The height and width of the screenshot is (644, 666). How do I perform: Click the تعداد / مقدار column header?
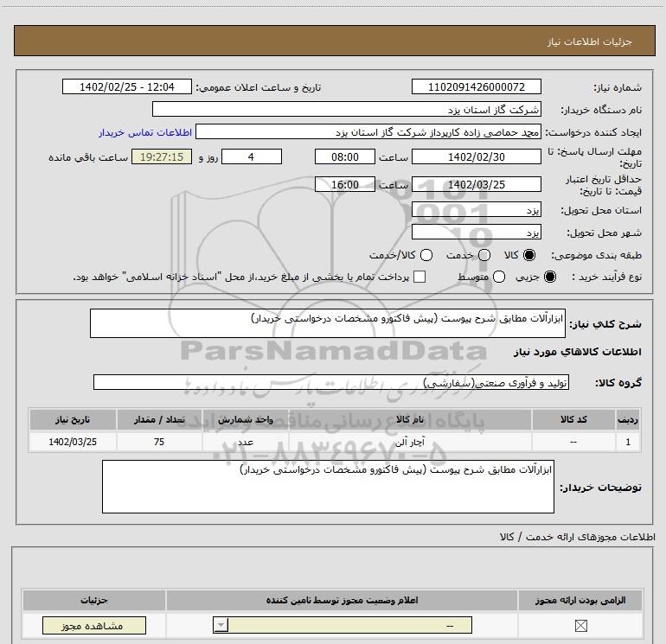(159, 419)
